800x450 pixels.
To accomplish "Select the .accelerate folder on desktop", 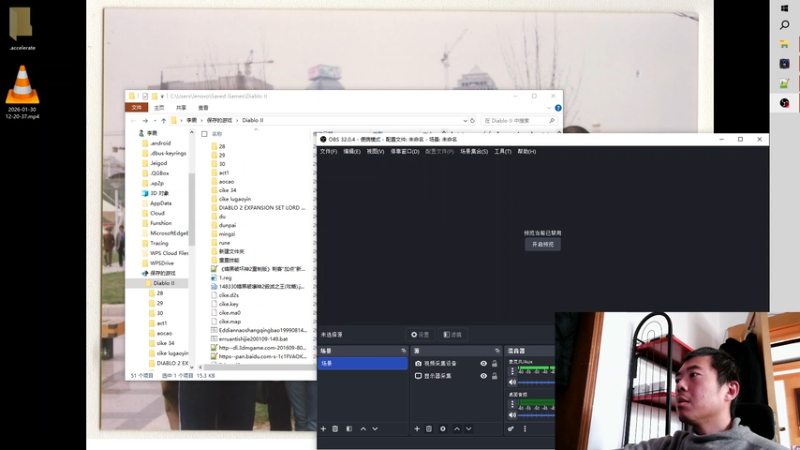I will pos(21,29).
